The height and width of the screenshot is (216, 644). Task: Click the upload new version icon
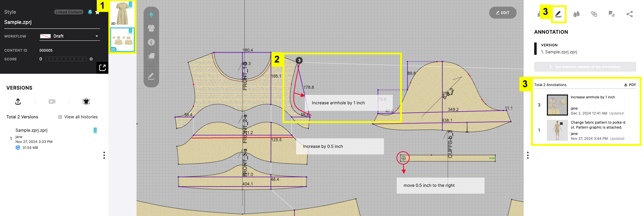18,102
